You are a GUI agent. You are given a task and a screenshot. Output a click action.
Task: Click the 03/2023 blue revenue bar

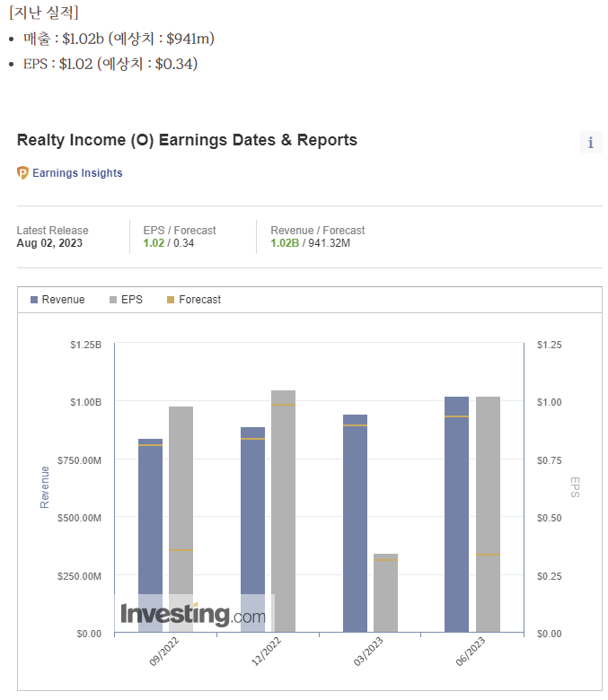(x=355, y=523)
